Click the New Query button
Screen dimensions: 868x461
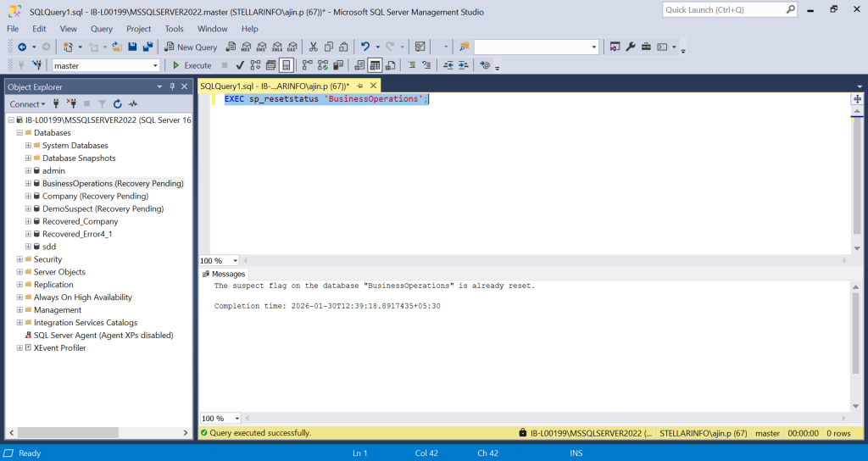[191, 47]
